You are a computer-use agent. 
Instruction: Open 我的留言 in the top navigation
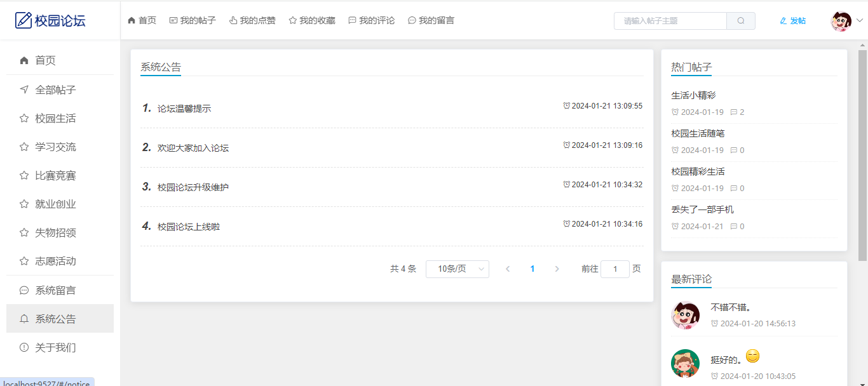431,20
